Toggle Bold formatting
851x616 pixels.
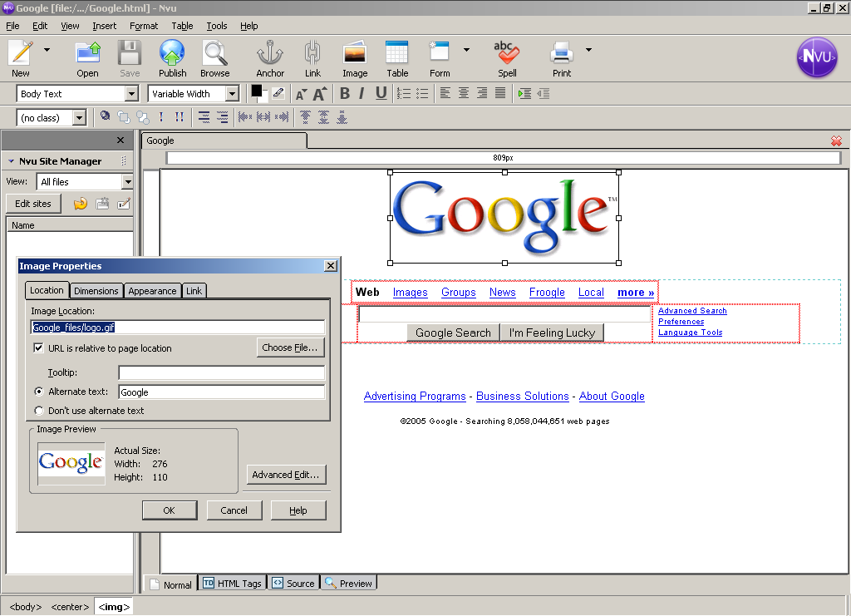pyautogui.click(x=345, y=93)
